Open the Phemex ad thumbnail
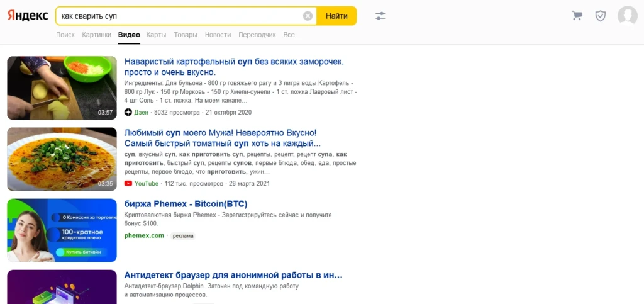This screenshot has height=304, width=644. (x=62, y=230)
